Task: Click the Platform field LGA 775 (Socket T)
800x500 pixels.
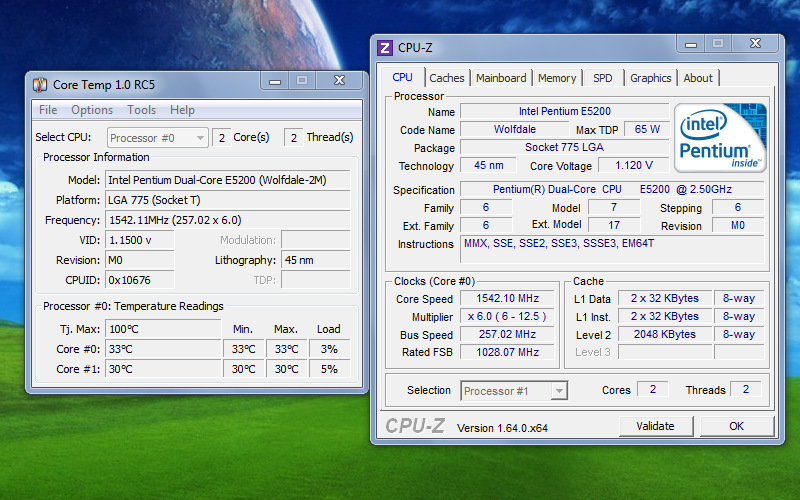Action: coord(228,200)
